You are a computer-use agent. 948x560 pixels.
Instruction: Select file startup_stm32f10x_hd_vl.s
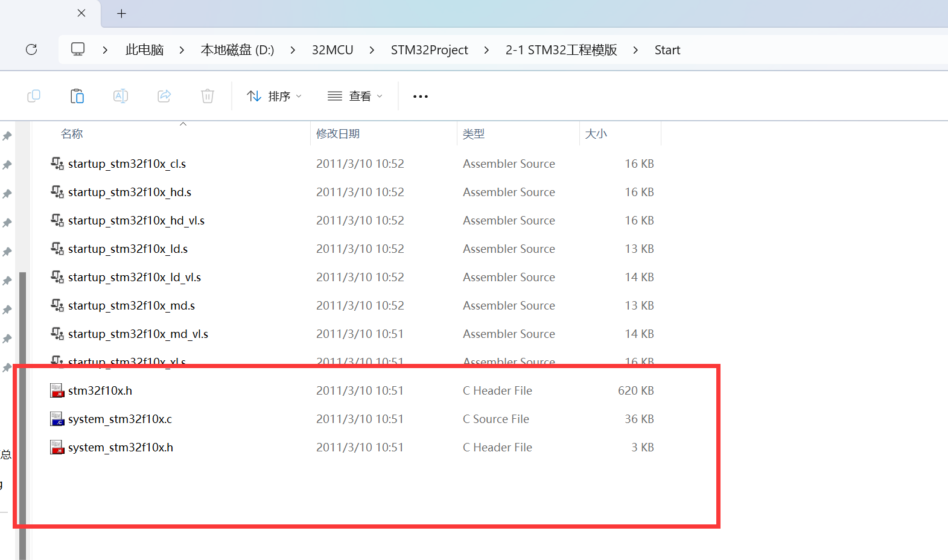pos(136,220)
